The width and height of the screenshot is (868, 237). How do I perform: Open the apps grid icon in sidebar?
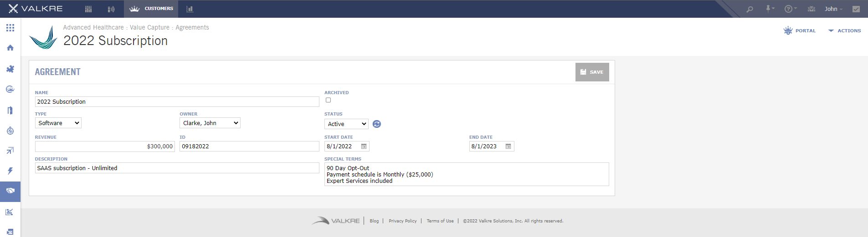coord(10,28)
